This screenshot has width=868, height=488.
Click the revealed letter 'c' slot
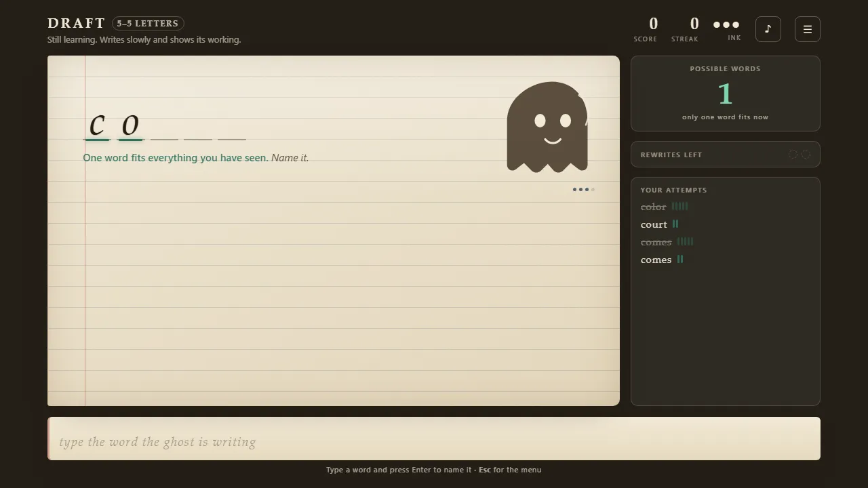[97, 125]
